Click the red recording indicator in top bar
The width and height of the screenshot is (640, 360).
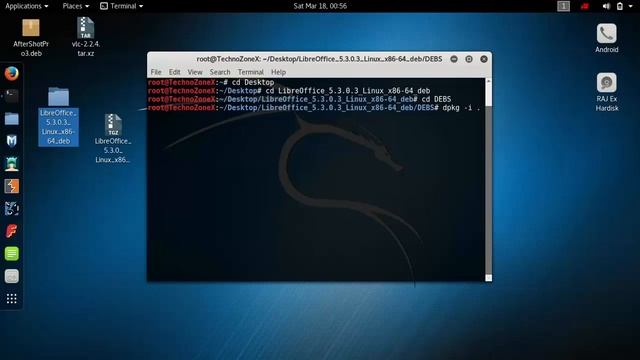pyautogui.click(x=585, y=6)
